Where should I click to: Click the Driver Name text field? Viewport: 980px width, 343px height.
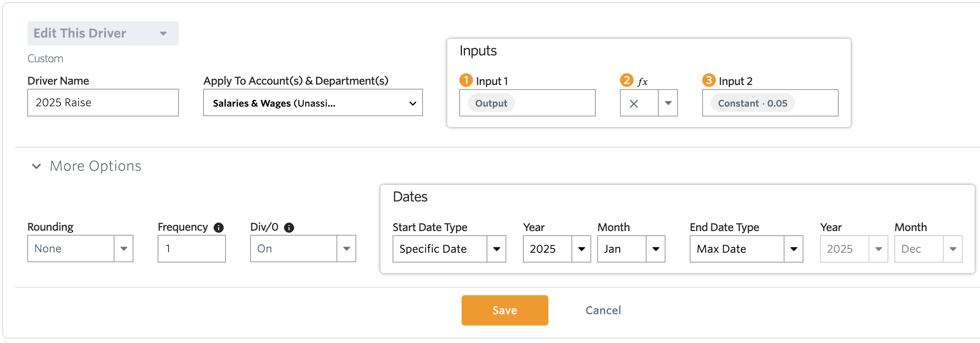click(103, 103)
